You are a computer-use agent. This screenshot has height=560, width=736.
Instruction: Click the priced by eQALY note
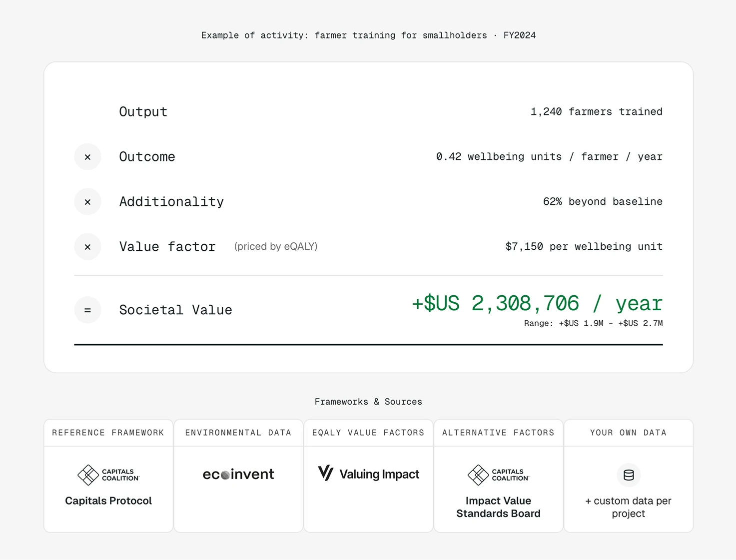276,246
